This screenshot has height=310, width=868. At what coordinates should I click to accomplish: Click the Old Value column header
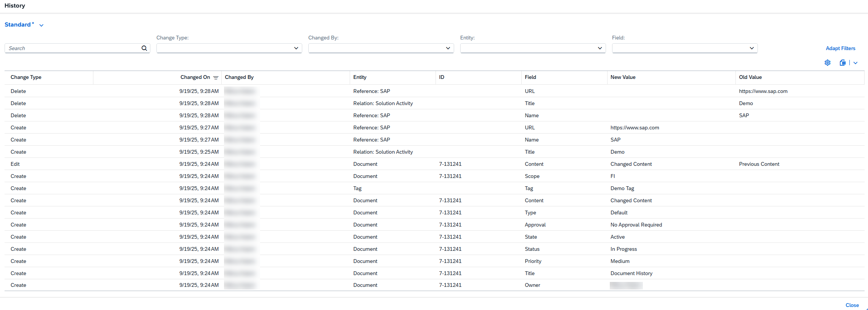750,77
